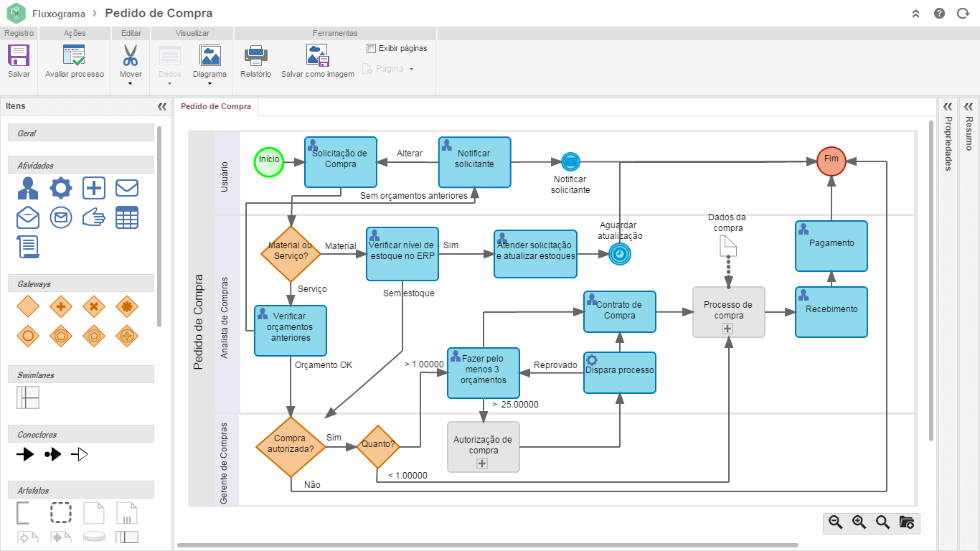Image resolution: width=980 pixels, height=551 pixels.
Task: Click the Avaliar processo icon
Action: click(74, 56)
